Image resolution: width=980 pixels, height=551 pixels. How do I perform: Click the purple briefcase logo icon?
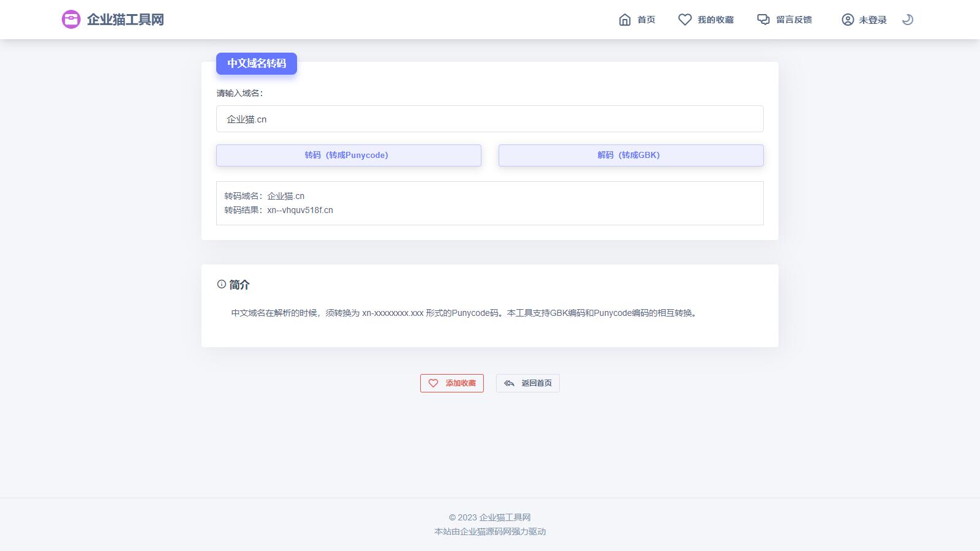[71, 20]
